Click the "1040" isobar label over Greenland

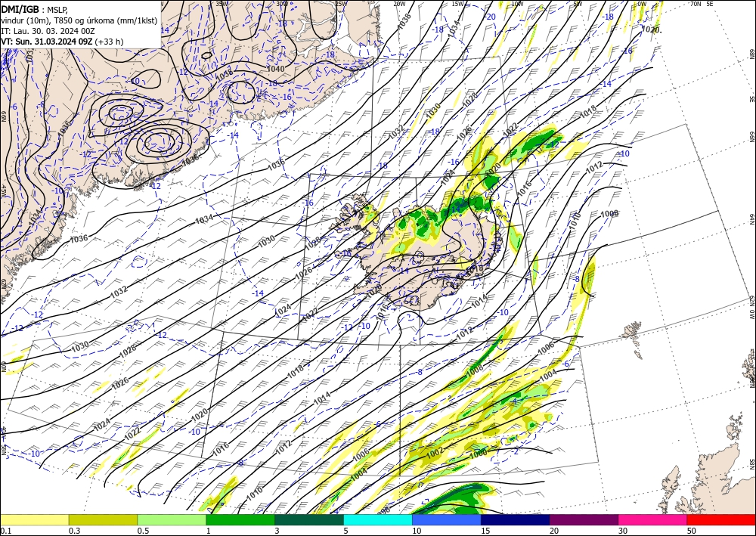click(x=275, y=69)
